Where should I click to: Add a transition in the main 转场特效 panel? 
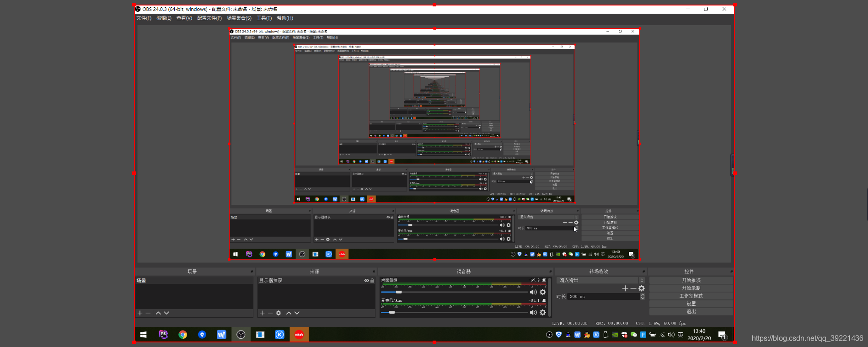point(625,288)
